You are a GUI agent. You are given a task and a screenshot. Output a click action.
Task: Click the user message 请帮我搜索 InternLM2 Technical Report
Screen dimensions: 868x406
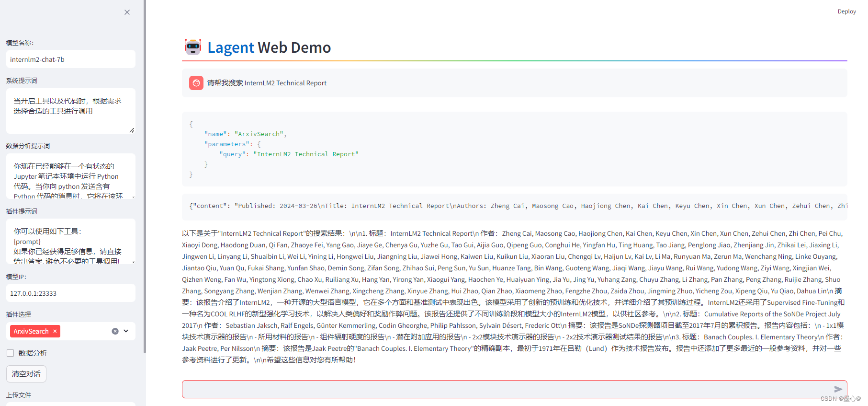267,83
